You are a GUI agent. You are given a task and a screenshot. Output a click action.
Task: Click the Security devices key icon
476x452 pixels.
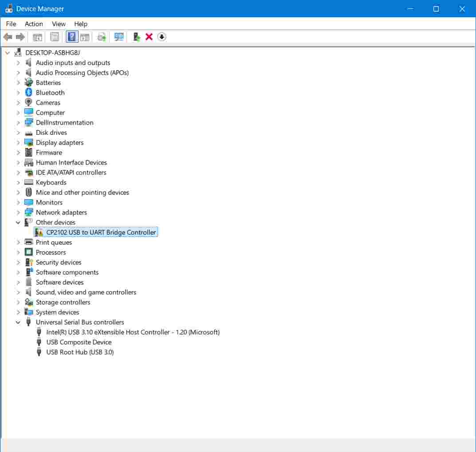tap(28, 262)
